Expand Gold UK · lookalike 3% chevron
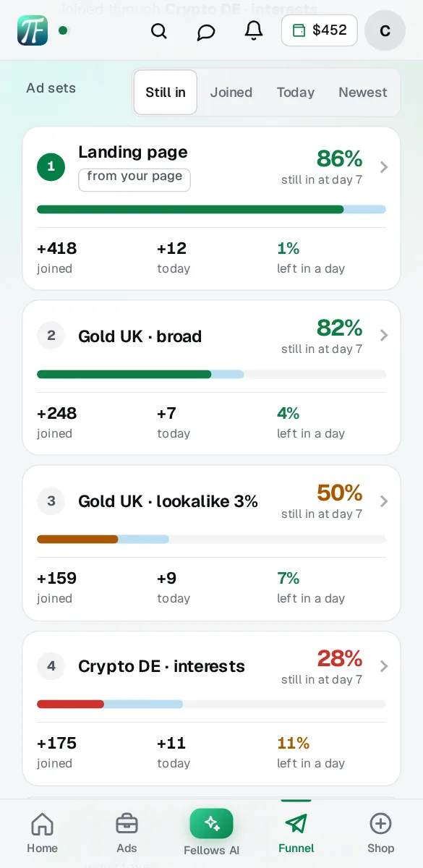The height and width of the screenshot is (868, 423). tap(384, 501)
